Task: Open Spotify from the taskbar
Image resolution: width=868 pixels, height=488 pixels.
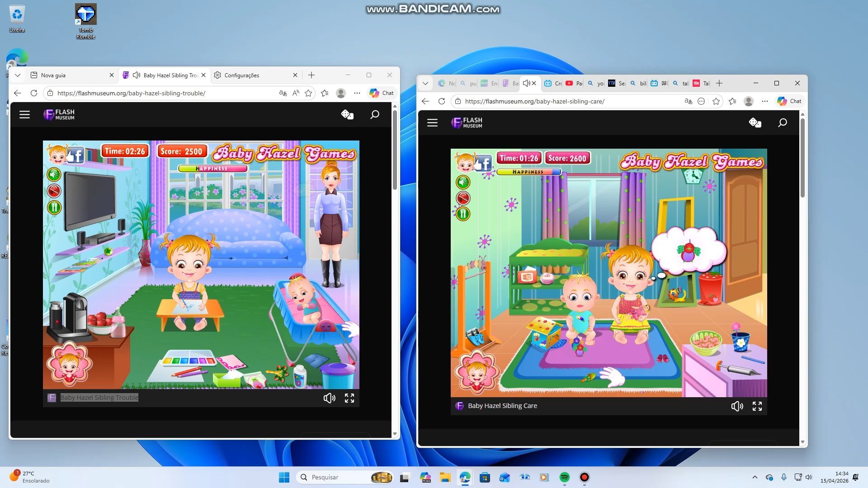Action: coord(564,477)
